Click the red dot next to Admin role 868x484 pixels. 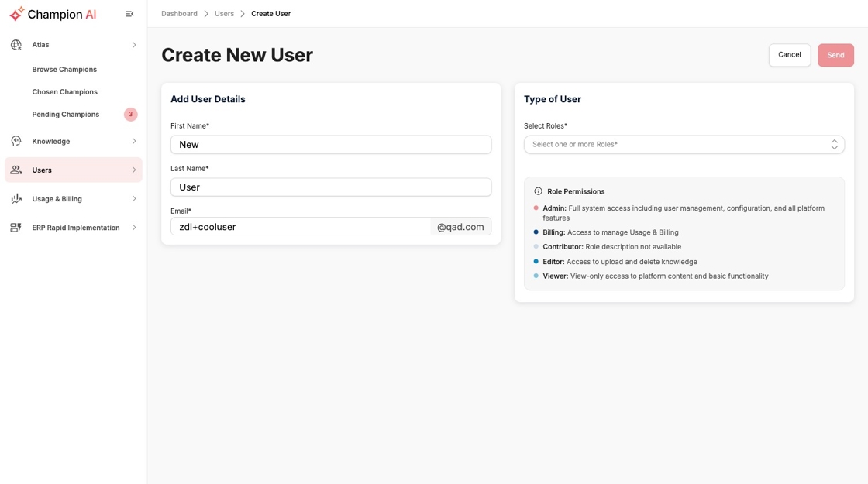click(x=535, y=208)
